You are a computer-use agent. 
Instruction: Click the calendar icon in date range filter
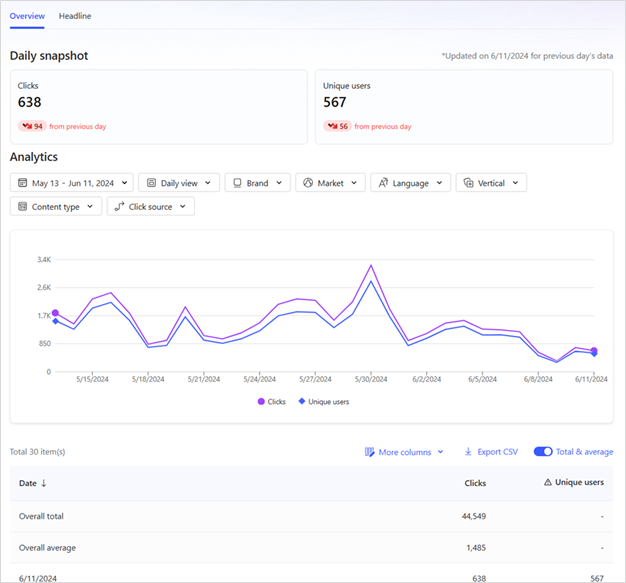click(x=22, y=183)
